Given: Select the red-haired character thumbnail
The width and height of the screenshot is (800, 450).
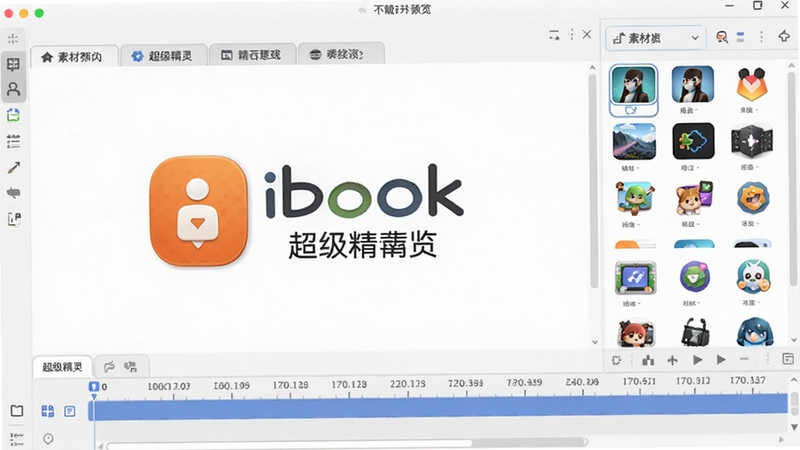Looking at the screenshot, I should click(636, 333).
